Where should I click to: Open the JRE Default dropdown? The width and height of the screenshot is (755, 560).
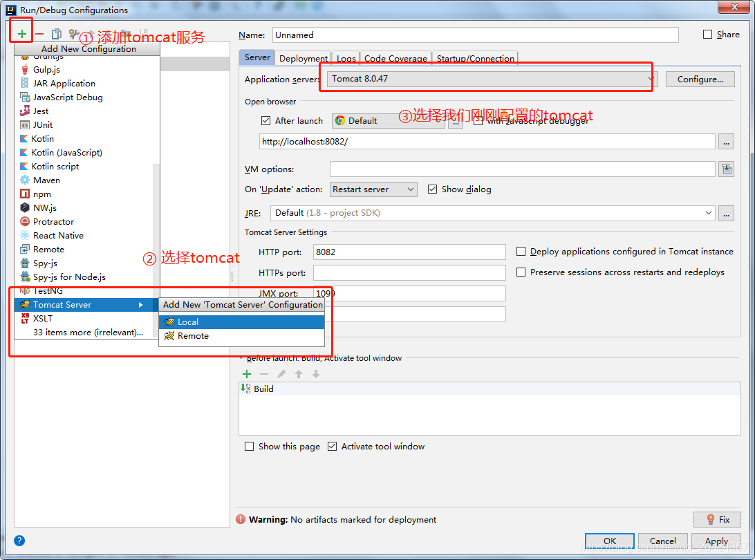coord(492,213)
